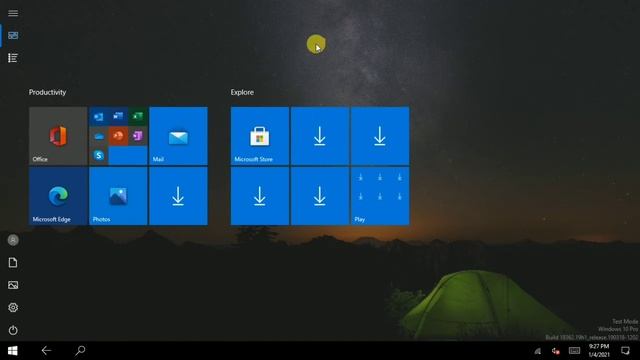The height and width of the screenshot is (360, 640).
Task: Open the network tray icon
Action: coord(538,351)
